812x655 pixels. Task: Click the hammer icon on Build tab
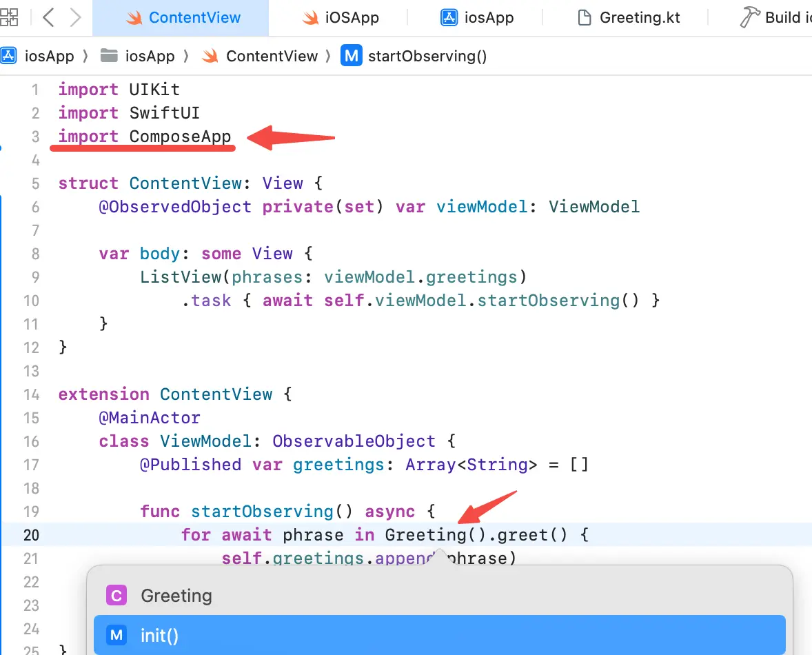tap(749, 18)
